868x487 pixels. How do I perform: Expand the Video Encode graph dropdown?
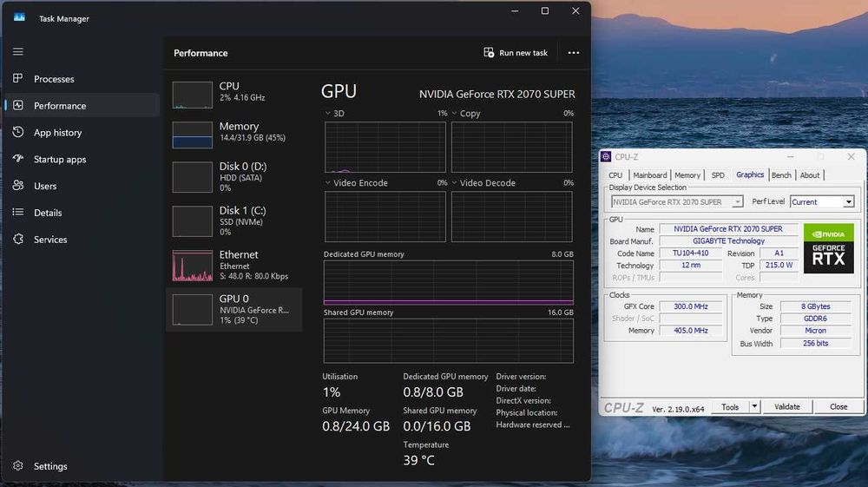(328, 182)
